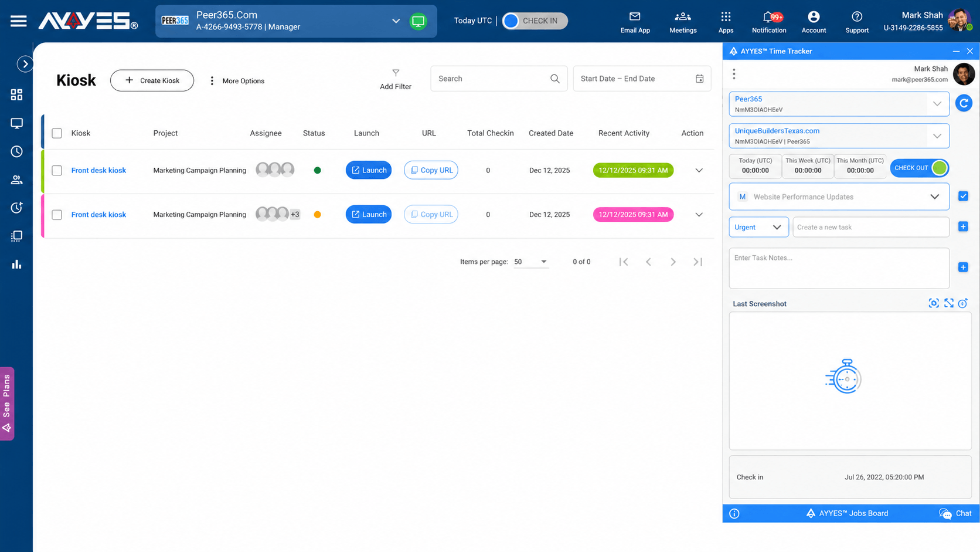This screenshot has height=552, width=980.
Task: Click the Enter Task Notes text area
Action: pos(839,268)
